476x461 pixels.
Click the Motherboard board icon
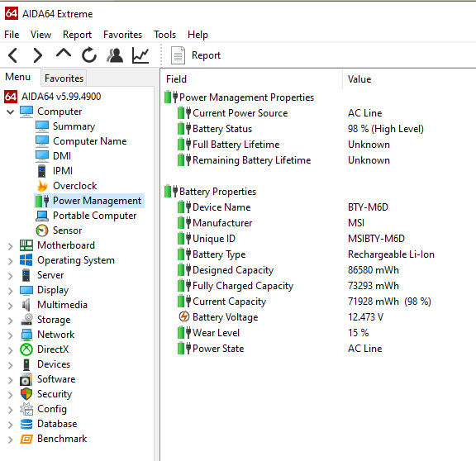point(26,245)
